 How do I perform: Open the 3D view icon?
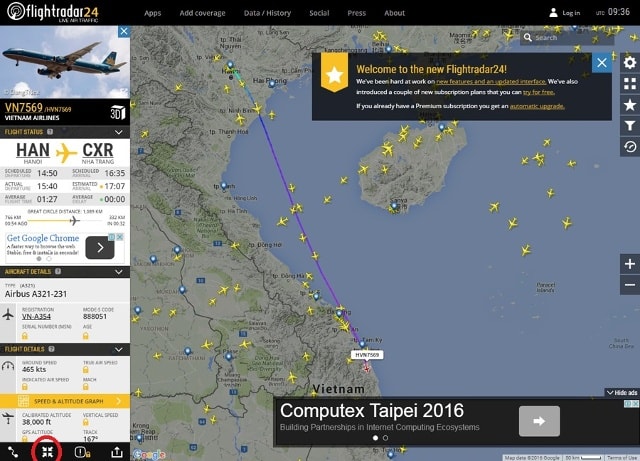point(118,112)
